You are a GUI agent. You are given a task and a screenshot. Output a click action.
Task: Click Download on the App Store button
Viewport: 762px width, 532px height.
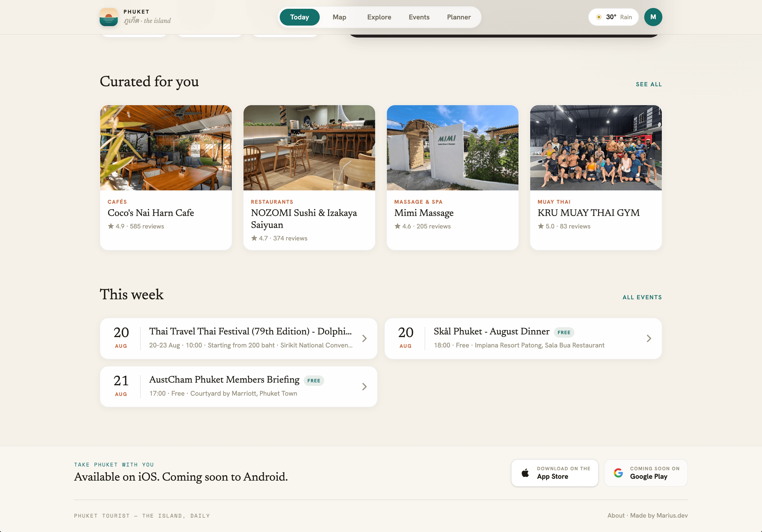pyautogui.click(x=554, y=473)
